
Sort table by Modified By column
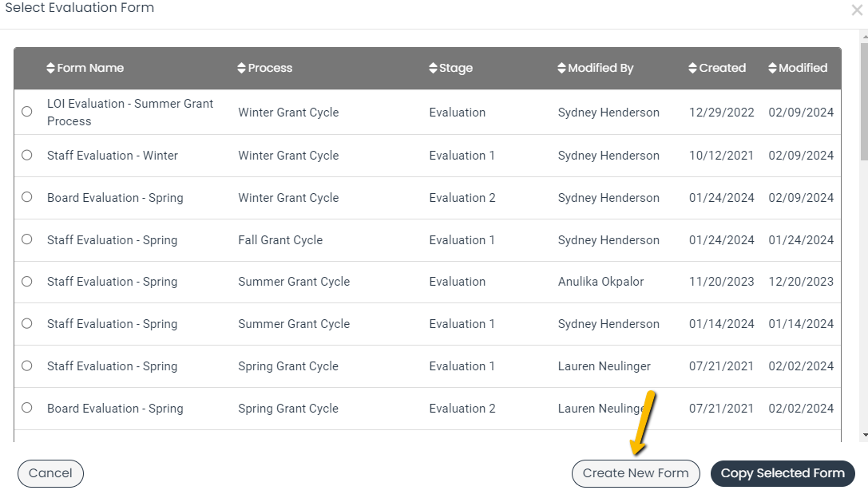click(595, 68)
